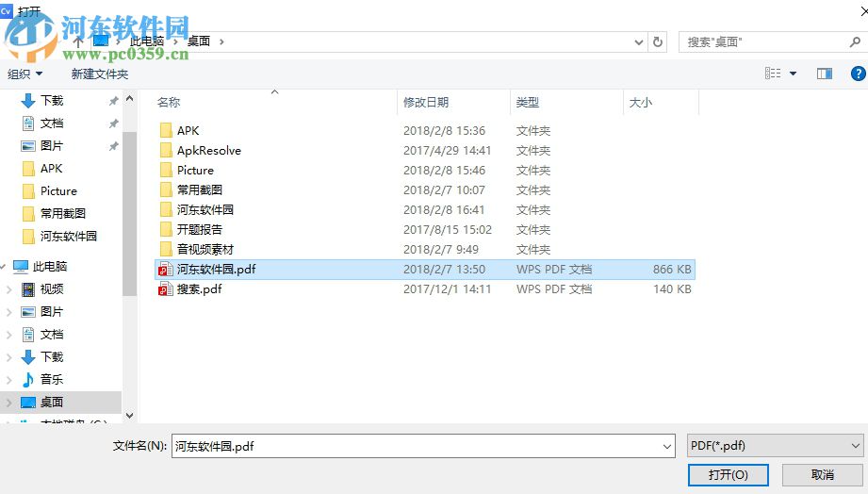Screen dimensions: 868x494
Task: Click the 下载 icon under 此电脑
Action: tap(28, 357)
